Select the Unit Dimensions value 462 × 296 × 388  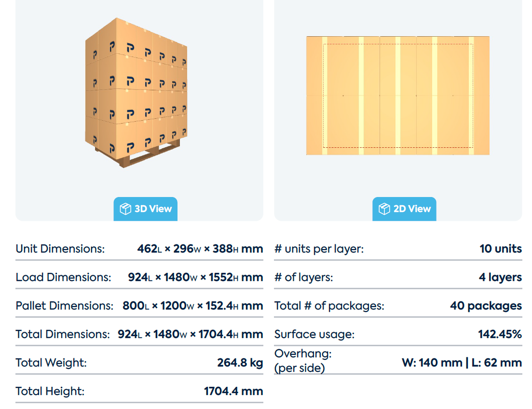(x=200, y=249)
